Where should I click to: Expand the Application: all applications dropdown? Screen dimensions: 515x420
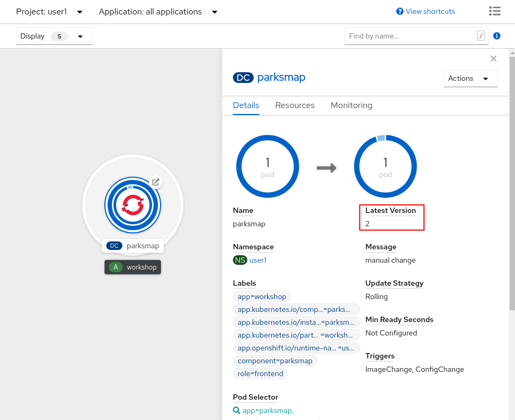158,12
